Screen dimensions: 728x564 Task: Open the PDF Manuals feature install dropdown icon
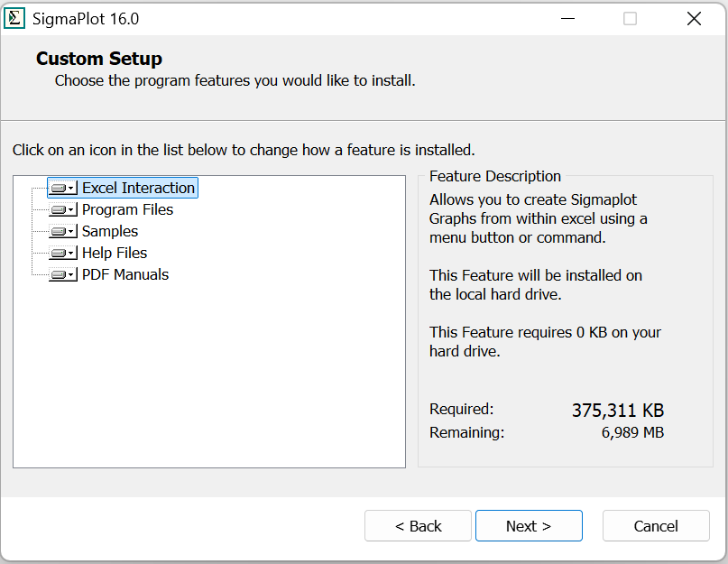pos(63,274)
